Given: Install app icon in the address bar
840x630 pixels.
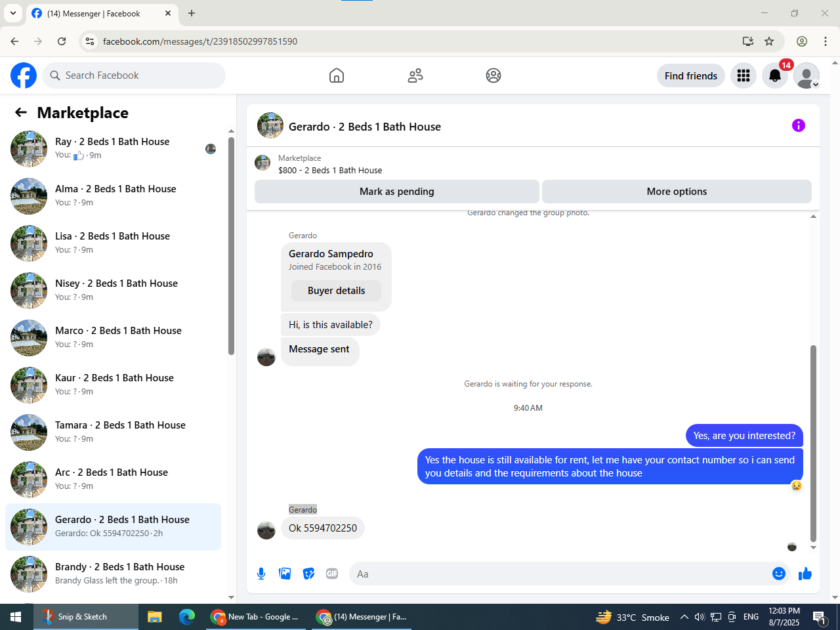Looking at the screenshot, I should point(747,41).
